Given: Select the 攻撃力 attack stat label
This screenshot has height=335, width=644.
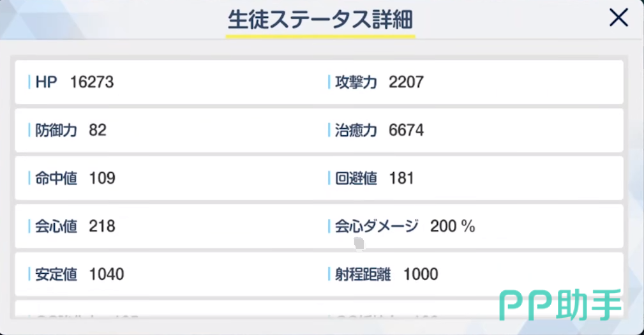Looking at the screenshot, I should (356, 82).
